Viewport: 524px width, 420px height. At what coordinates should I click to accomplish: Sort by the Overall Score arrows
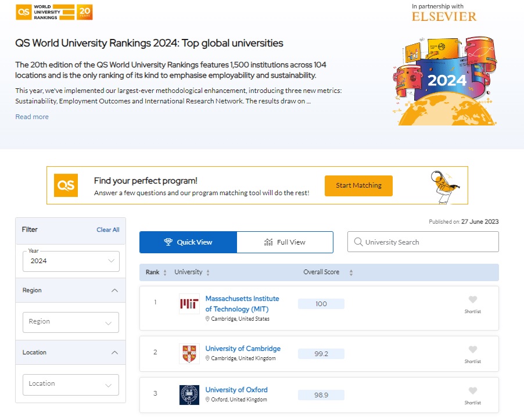tap(351, 272)
